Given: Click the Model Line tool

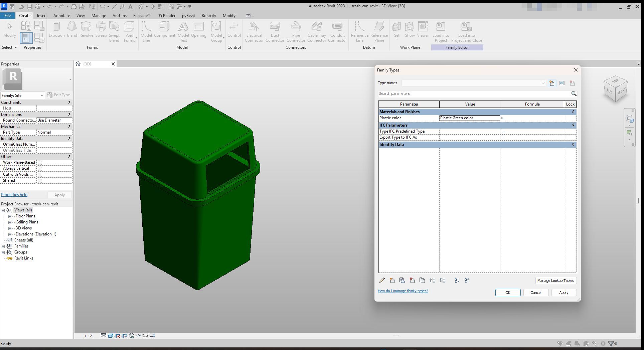Looking at the screenshot, I should tap(146, 32).
